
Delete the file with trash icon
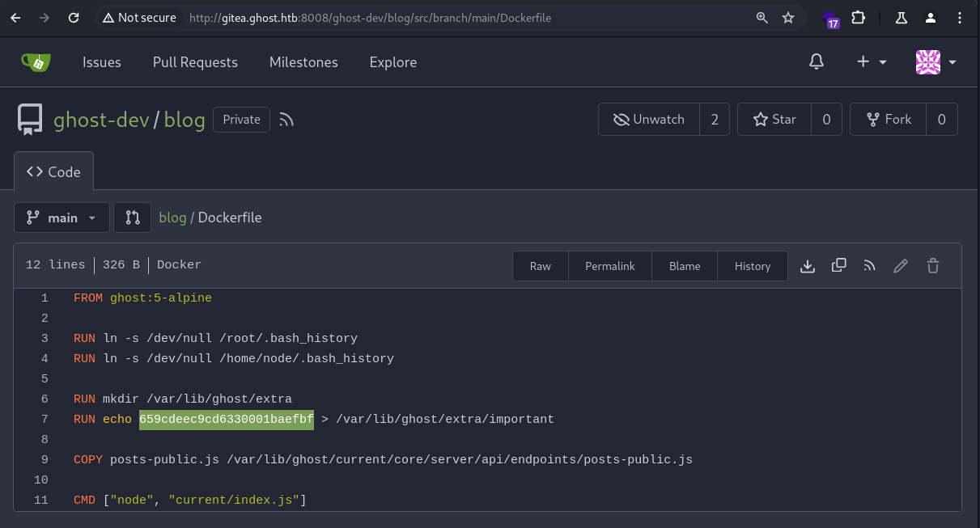(933, 265)
